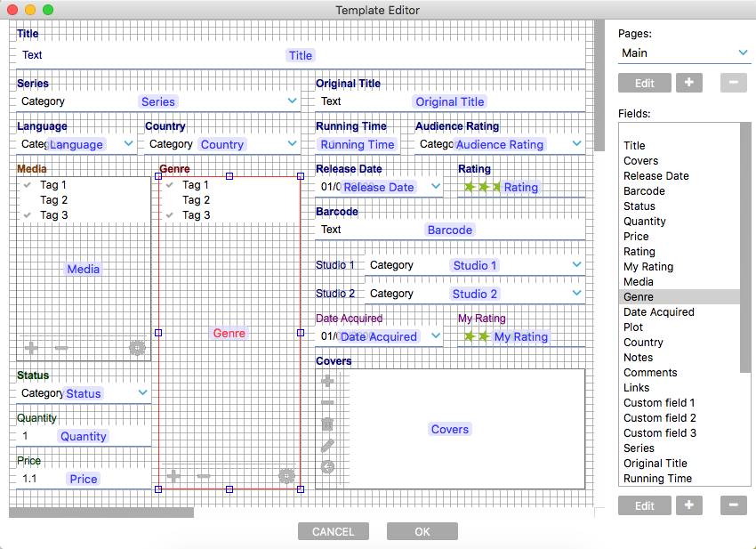Click the Rating stars widget
Screen dimensions: 756x549
(x=520, y=187)
